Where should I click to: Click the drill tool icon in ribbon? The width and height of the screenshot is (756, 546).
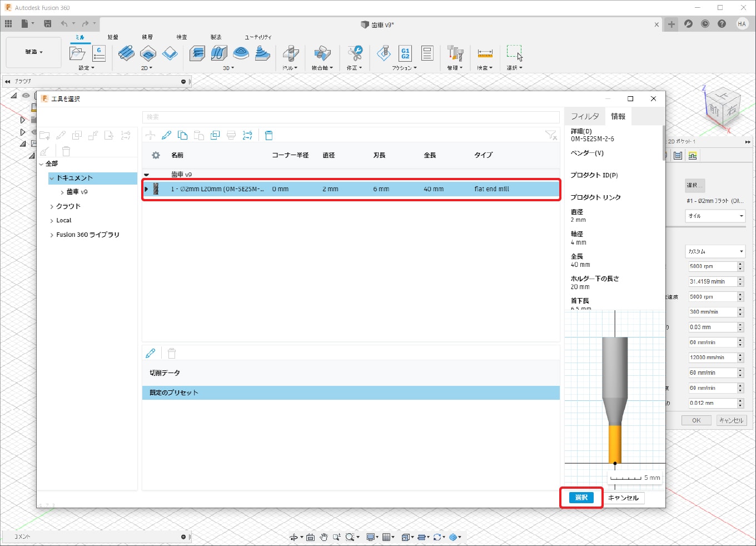click(290, 53)
